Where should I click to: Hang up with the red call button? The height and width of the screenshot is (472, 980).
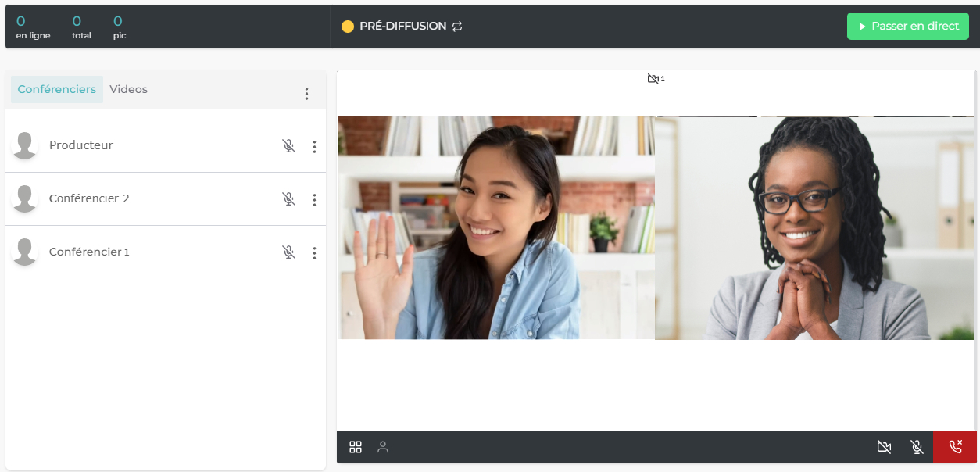(955, 447)
